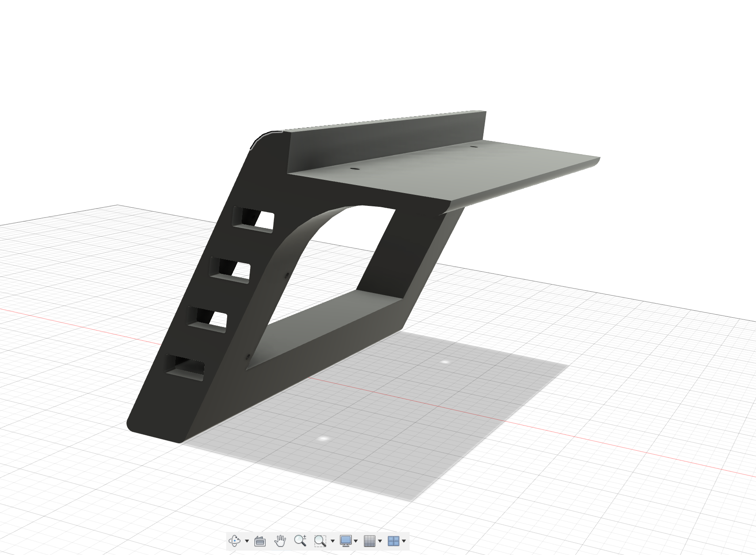Expand the Zoom Window options arrow
Image resolution: width=756 pixels, height=555 pixels.
tap(333, 541)
